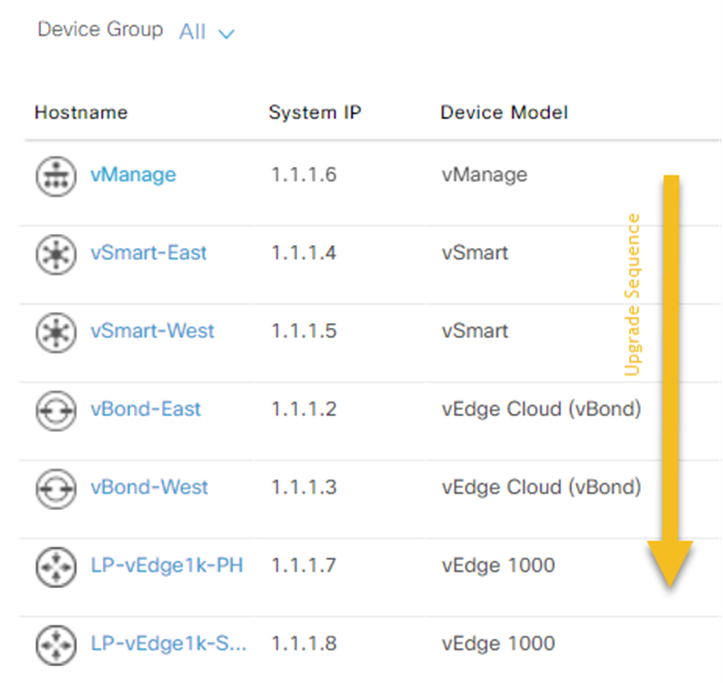Image resolution: width=723 pixels, height=683 pixels.
Task: Click the 1.1.1.6 system IP cell
Action: pyautogui.click(x=303, y=175)
